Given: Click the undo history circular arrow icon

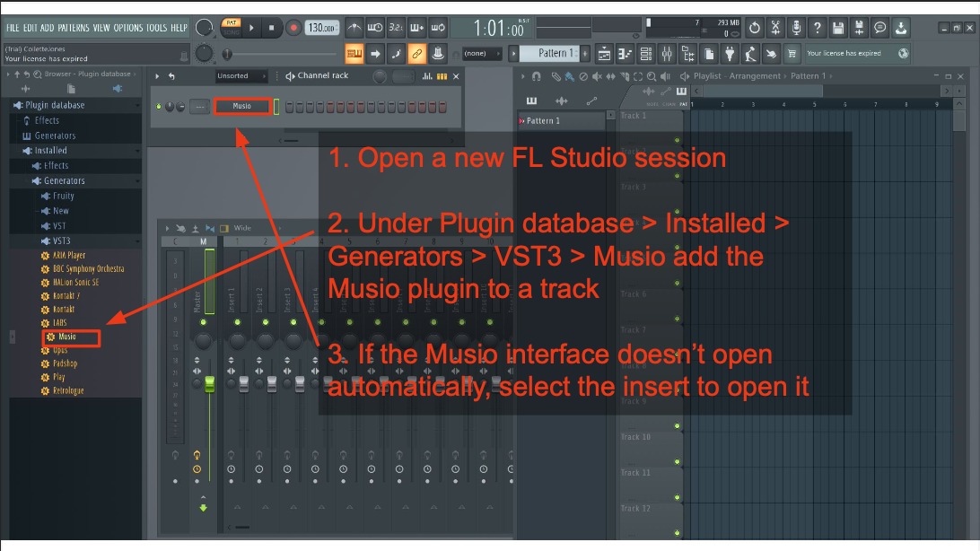Looking at the screenshot, I should [x=755, y=28].
